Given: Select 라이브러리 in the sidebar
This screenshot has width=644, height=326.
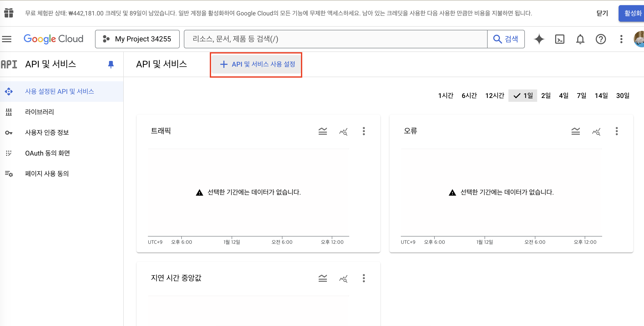Looking at the screenshot, I should 40,112.
